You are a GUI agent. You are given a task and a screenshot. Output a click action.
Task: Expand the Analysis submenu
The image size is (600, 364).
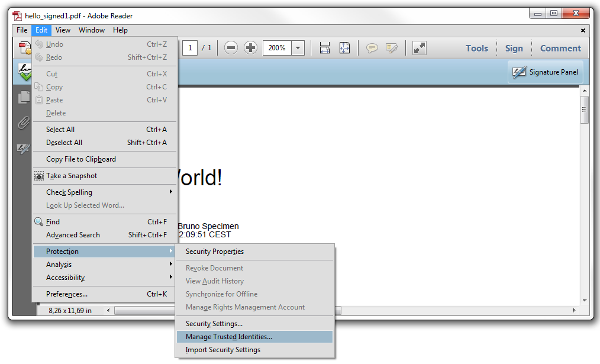[105, 265]
